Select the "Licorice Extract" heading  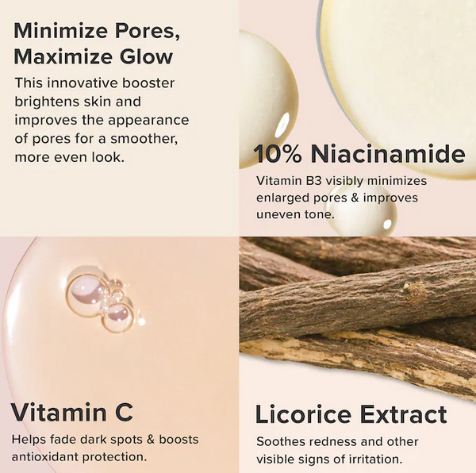[x=351, y=413]
